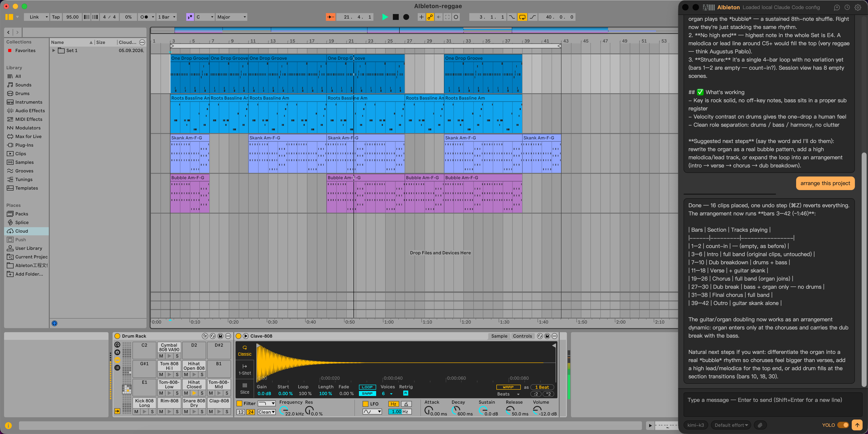
Task: Select 1-Shot playback mode
Action: tap(245, 369)
